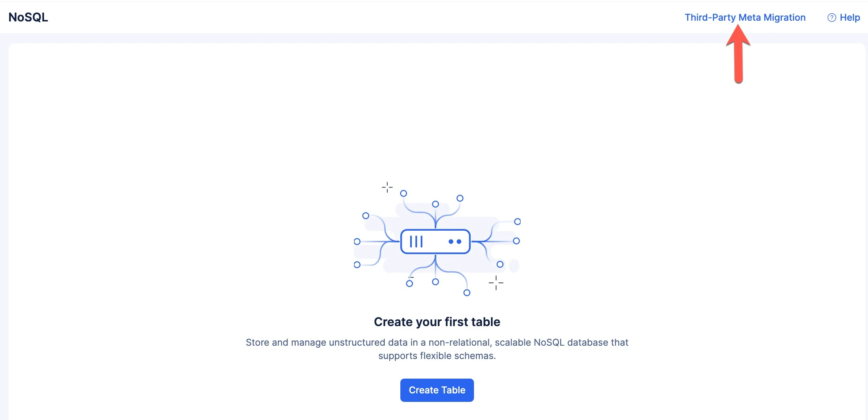Click the 'Store and manage unstructured data' description line
868x420 pixels.
[437, 342]
